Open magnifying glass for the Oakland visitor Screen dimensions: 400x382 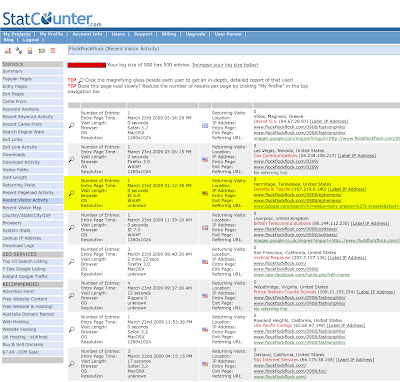[x=72, y=364]
